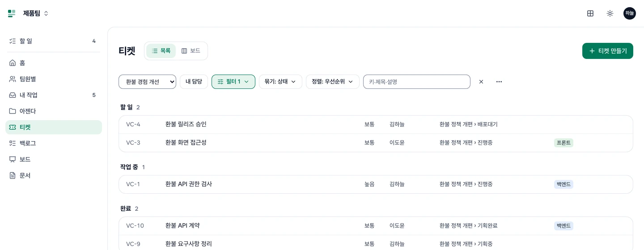Click ticket key VC-4
This screenshot has width=644, height=250.
[133, 125]
